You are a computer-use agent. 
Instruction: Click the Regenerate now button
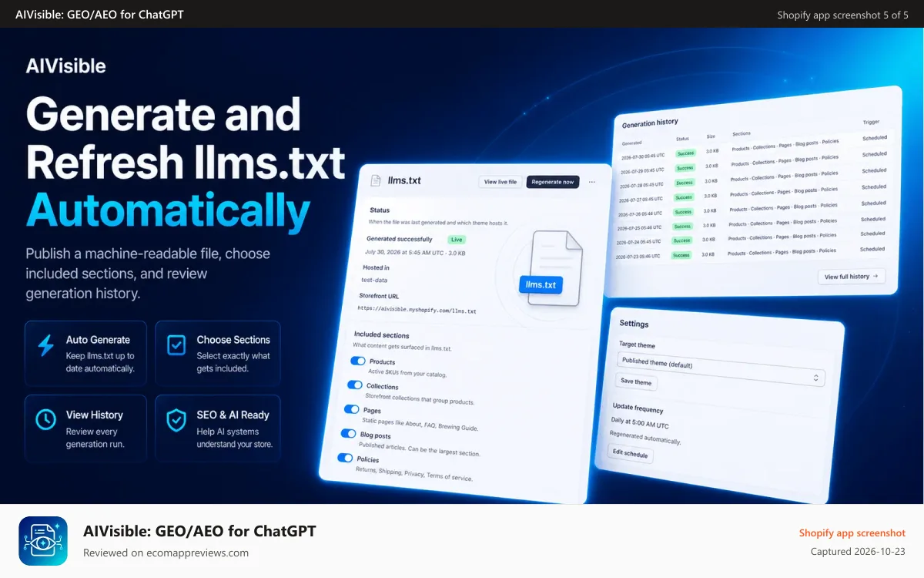553,182
